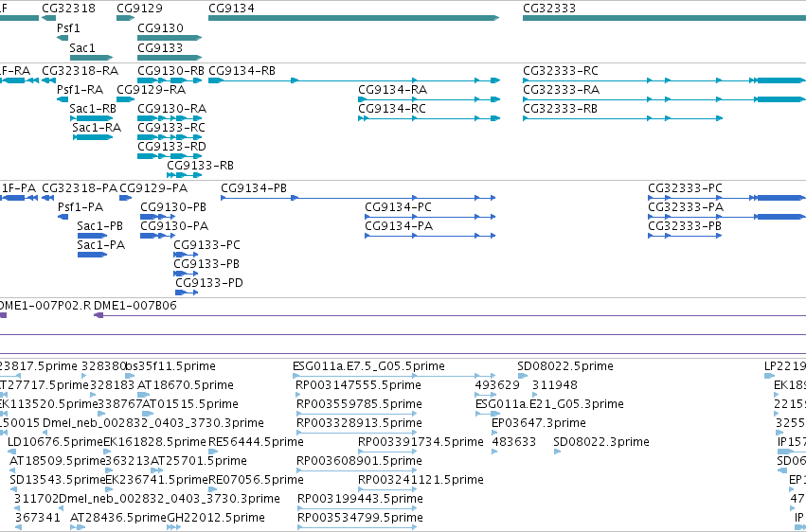Viewport: 806px width, 532px height.
Task: Select the Sac1 gene feature
Action: 91,58
